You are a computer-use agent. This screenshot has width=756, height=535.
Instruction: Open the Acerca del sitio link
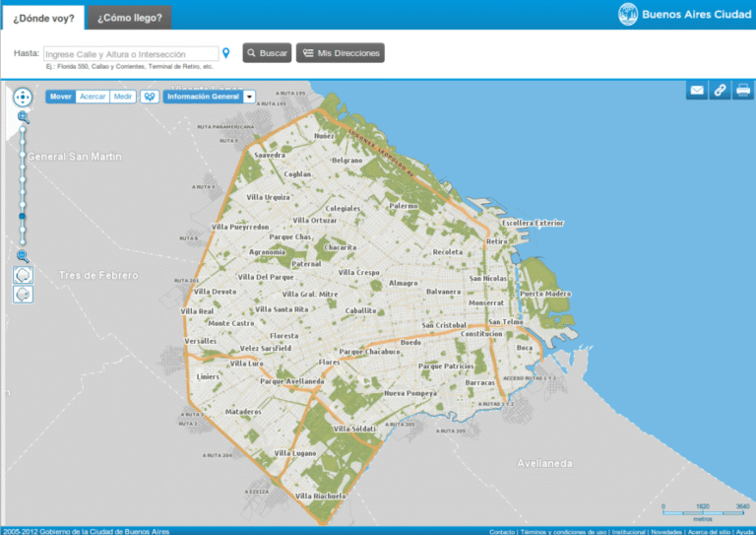point(709,532)
